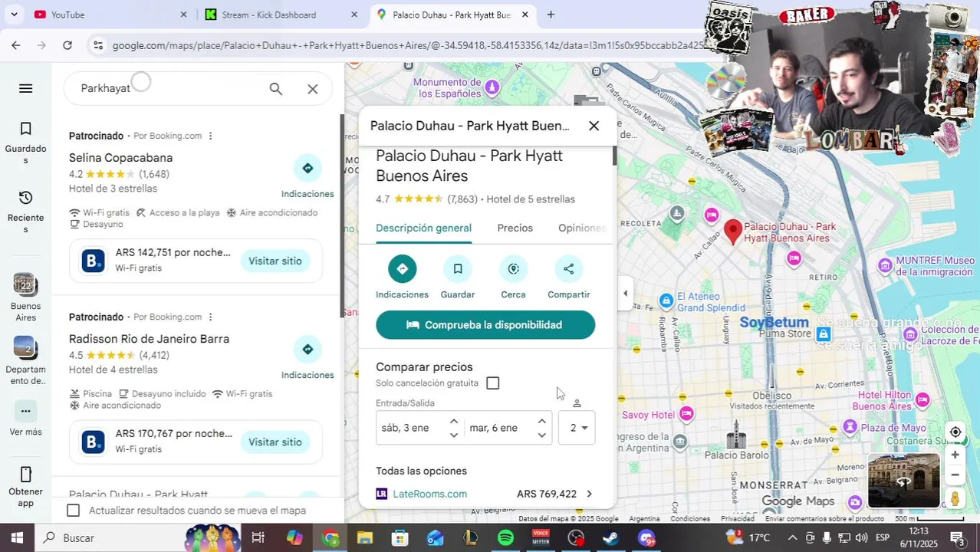Open Guardados saved places
The height and width of the screenshot is (552, 980).
(25, 143)
